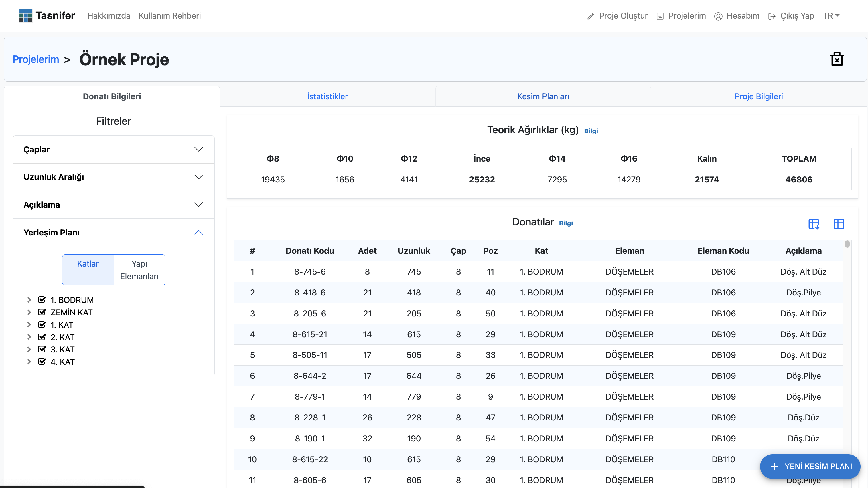Click the cell '8-745-6'
The height and width of the screenshot is (488, 868).
coord(310,271)
